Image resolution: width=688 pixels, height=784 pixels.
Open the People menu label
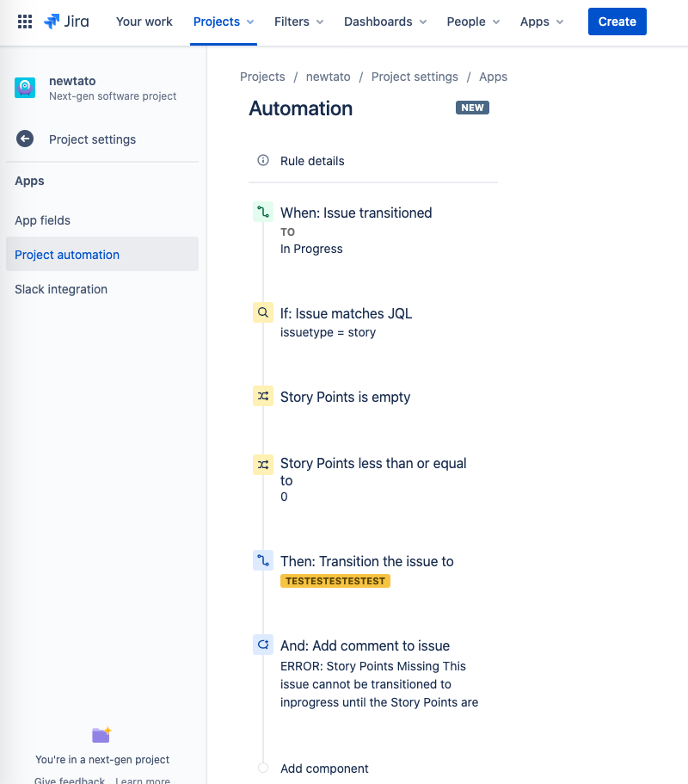tap(466, 22)
